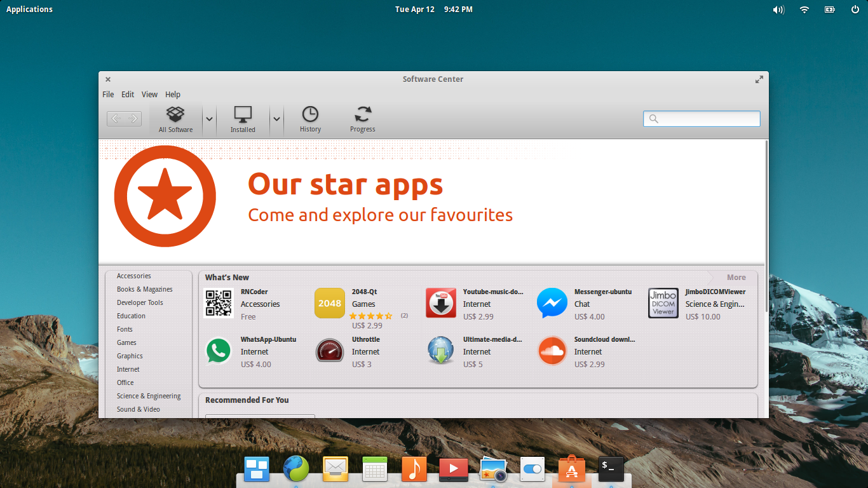
Task: Expand the All Software dropdown arrow
Action: [209, 119]
